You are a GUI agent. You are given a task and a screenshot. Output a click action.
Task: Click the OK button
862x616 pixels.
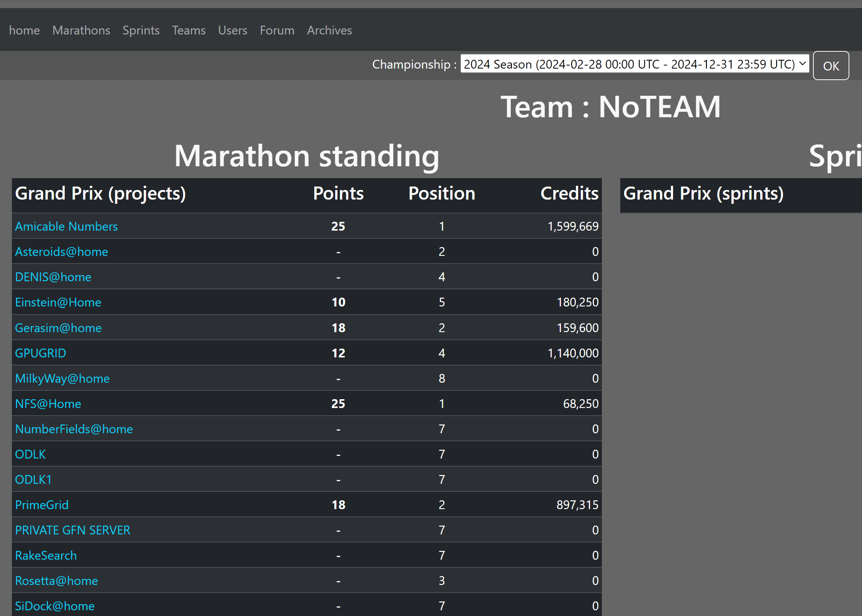pyautogui.click(x=831, y=66)
